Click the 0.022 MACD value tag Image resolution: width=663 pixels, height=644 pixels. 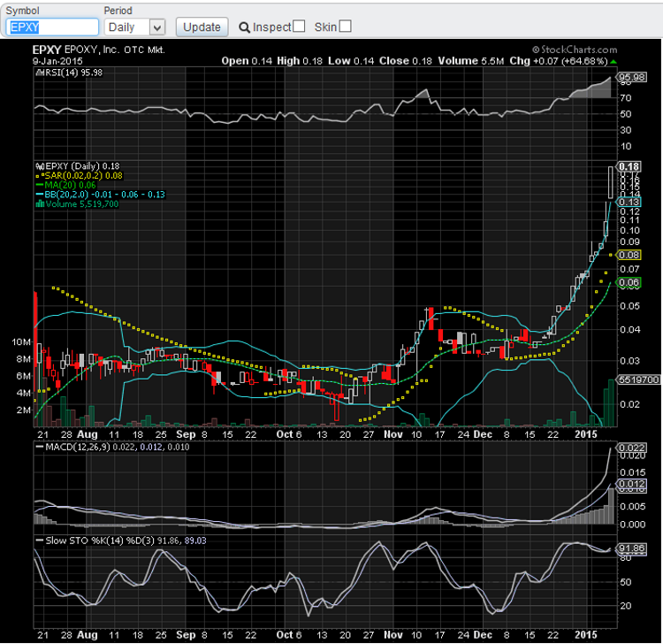pos(632,448)
